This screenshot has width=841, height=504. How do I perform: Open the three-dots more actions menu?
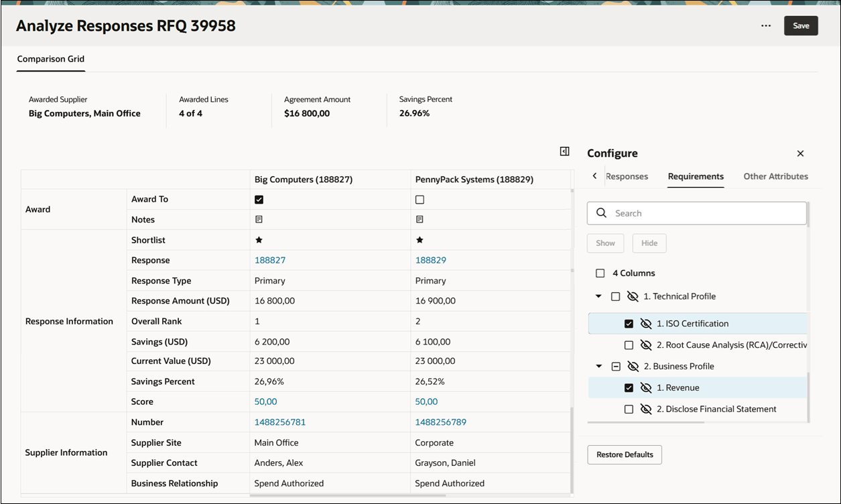(x=766, y=26)
